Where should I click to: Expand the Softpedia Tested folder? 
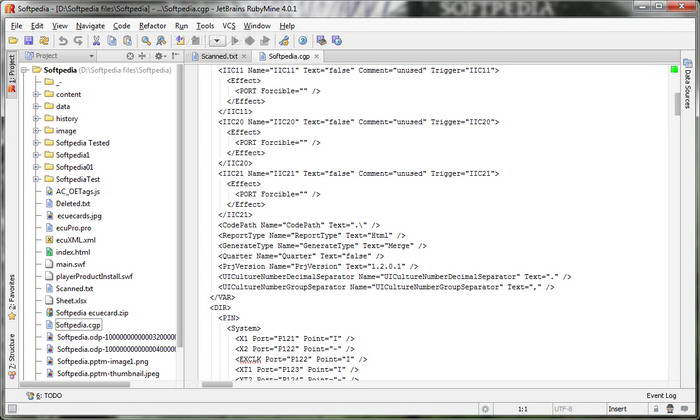point(37,143)
